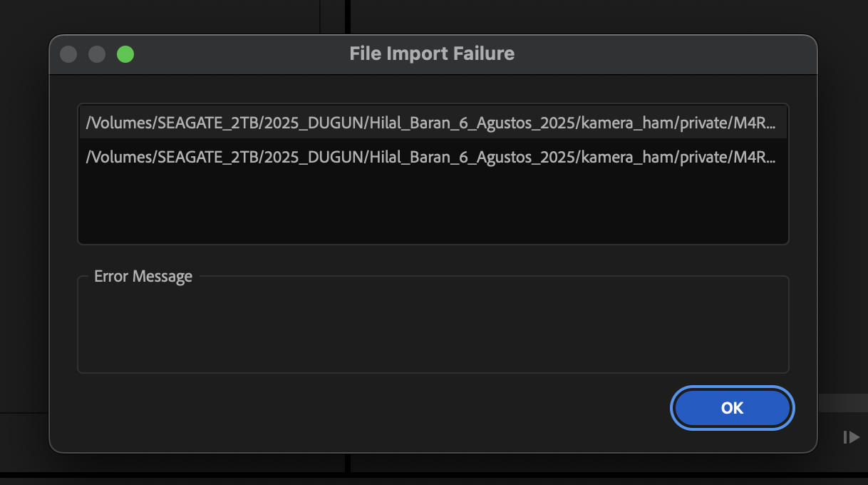Click the Error Message group label
The width and height of the screenshot is (868, 485).
[x=143, y=276]
